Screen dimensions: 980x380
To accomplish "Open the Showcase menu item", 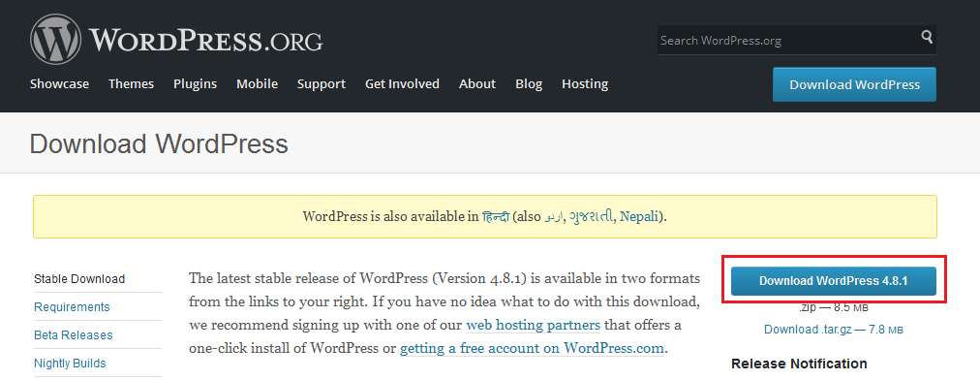I will pyautogui.click(x=59, y=84).
